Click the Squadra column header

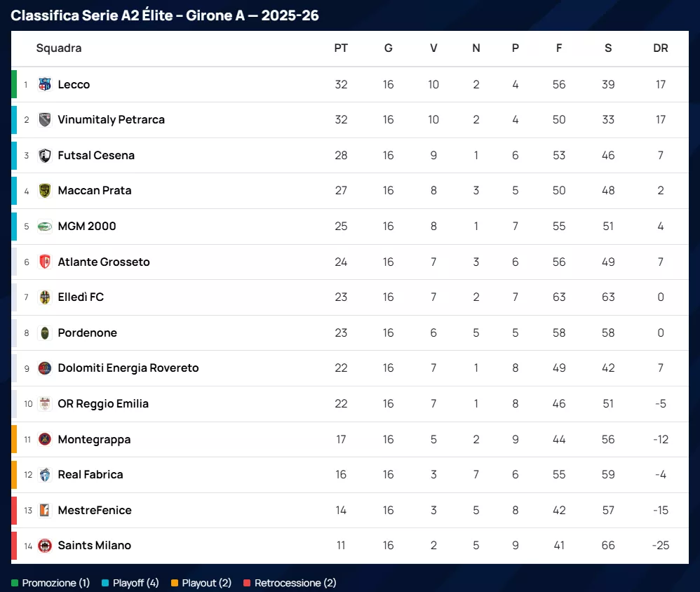tap(59, 48)
